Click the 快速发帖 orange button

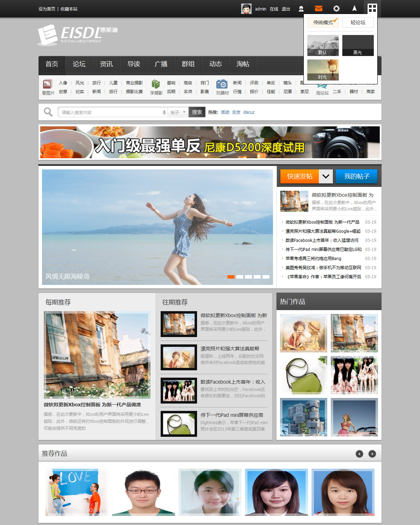tap(300, 176)
